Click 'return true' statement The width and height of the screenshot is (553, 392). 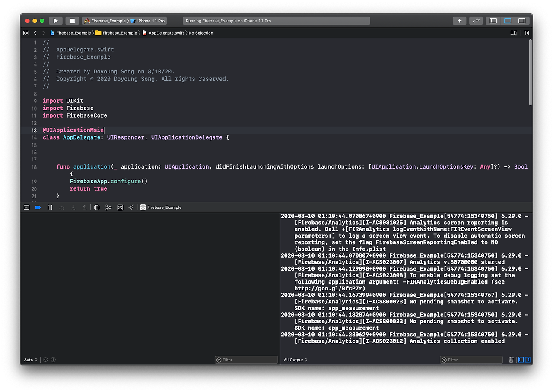89,188
